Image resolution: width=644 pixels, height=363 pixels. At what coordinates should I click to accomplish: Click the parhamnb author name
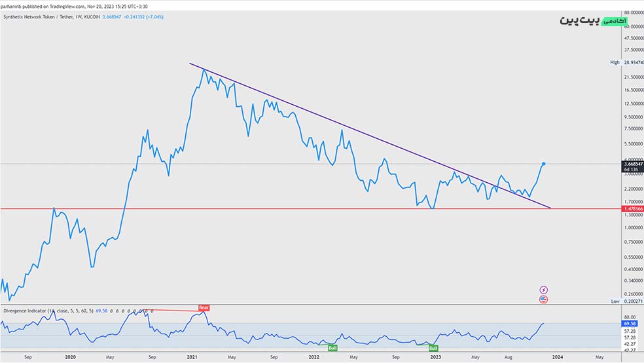[x=12, y=7]
